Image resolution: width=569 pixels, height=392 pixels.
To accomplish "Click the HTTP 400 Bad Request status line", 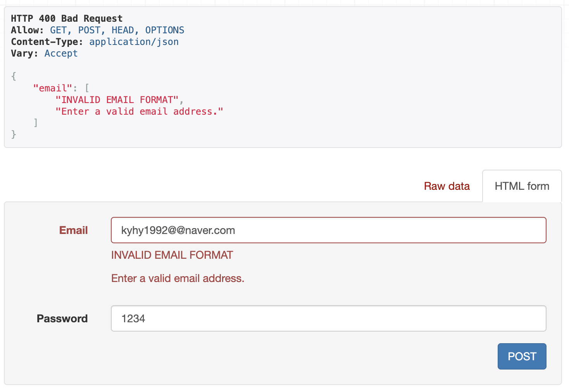I will tap(67, 19).
